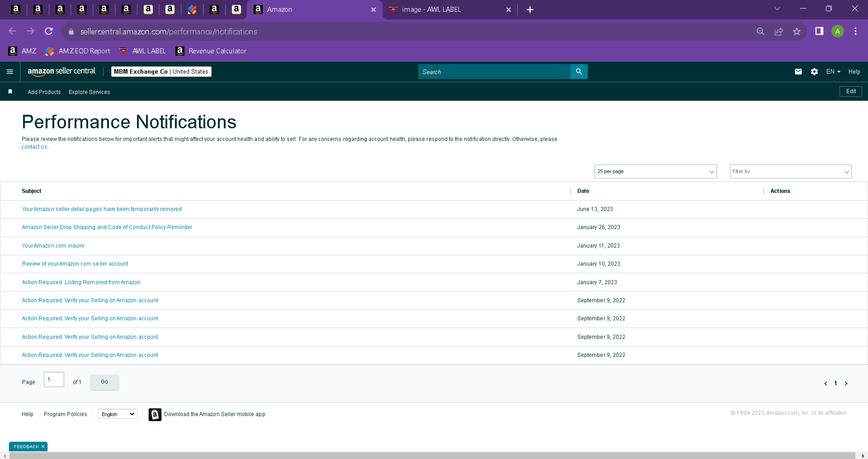Open MBM Exchange Co account switcher

161,71
